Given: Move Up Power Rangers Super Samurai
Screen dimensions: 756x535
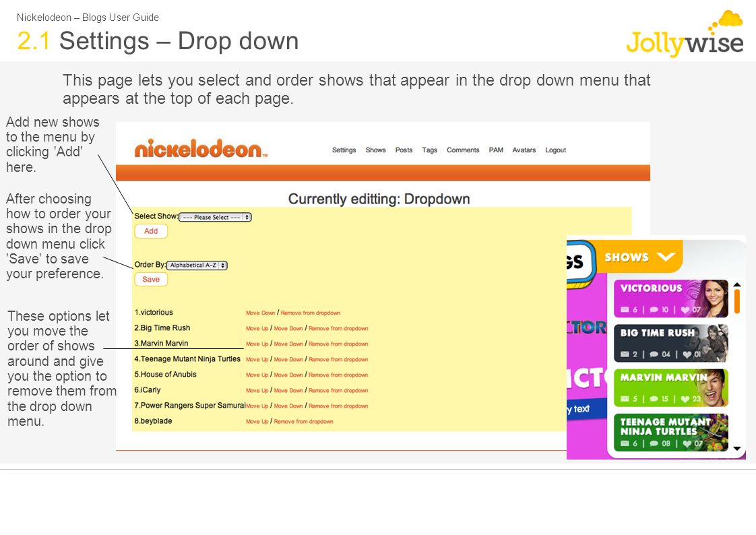Looking at the screenshot, I should (x=257, y=406).
